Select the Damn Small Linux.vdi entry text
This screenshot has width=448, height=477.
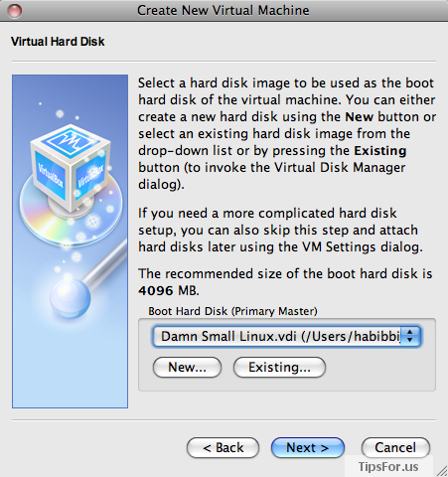coord(228,337)
